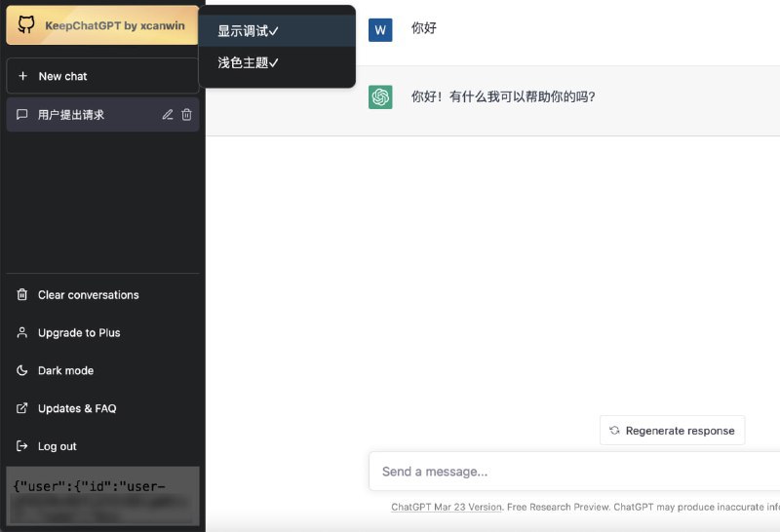Viewport: 780px width, 532px height.
Task: Click the refresh icon in Regenerate response
Action: point(614,431)
